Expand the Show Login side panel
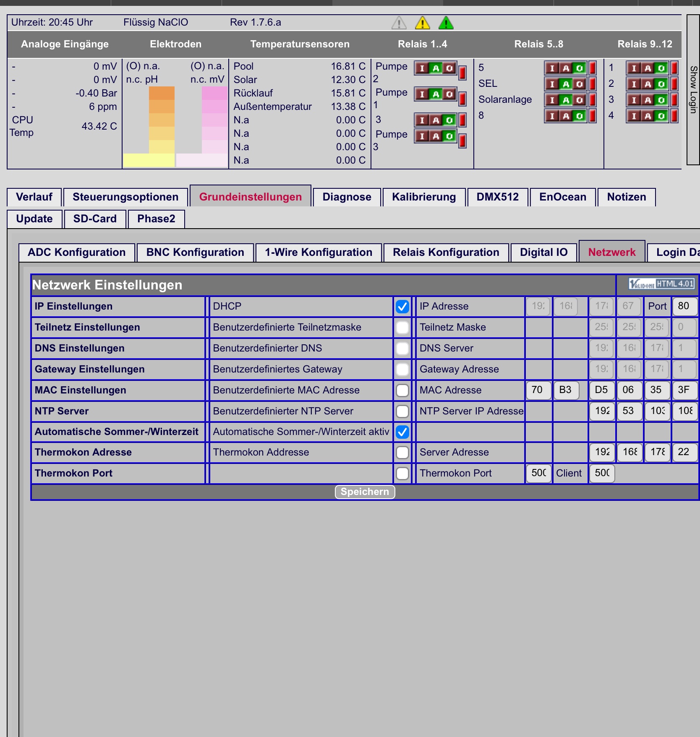Image resolution: width=700 pixels, height=737 pixels. pyautogui.click(x=693, y=90)
